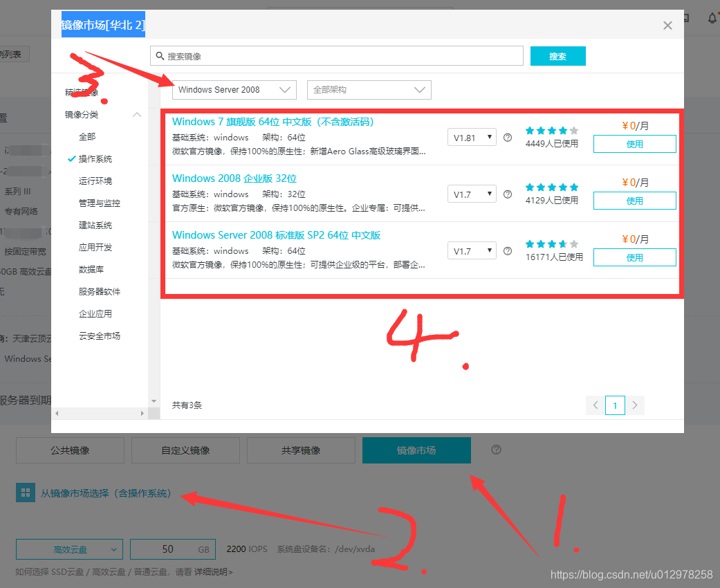
Task: Select 管理与监控 category
Action: (x=99, y=203)
